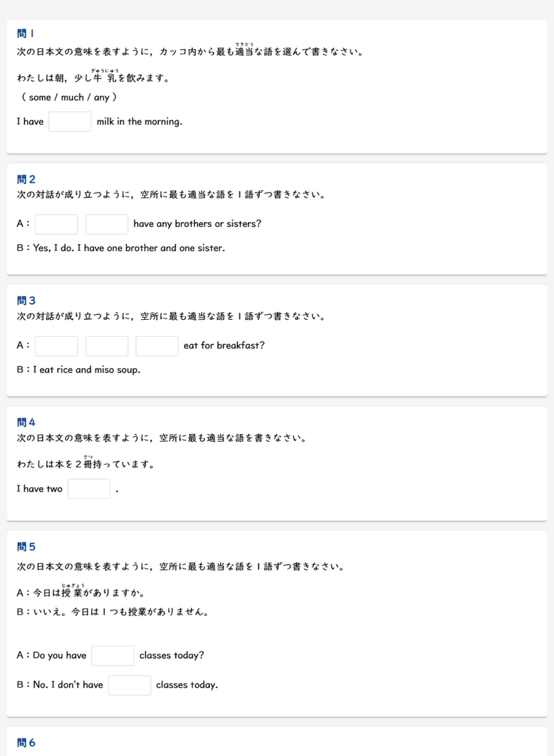Click the blank after "I have two"

pyautogui.click(x=89, y=489)
